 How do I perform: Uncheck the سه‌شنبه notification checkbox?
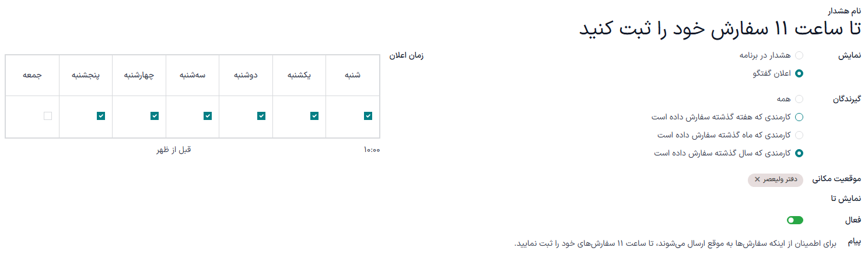click(x=208, y=116)
